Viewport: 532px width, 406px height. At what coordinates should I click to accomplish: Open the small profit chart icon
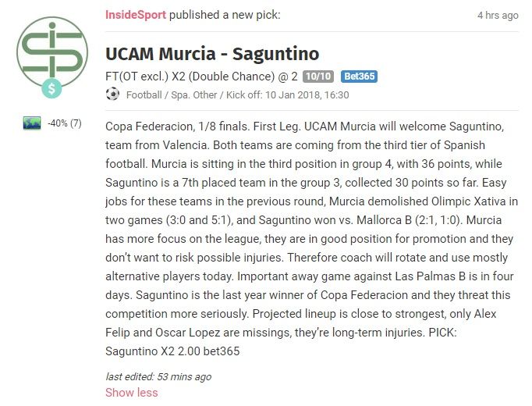pyautogui.click(x=32, y=123)
